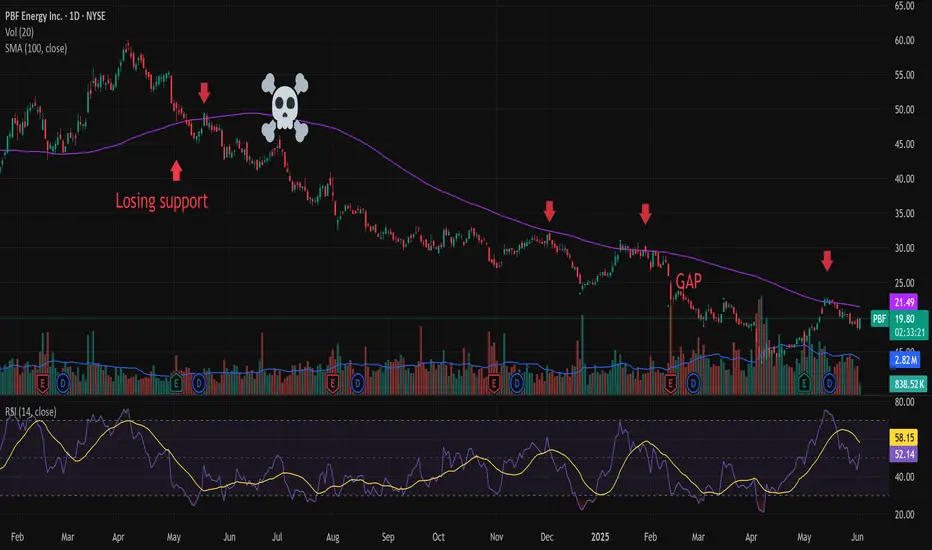The image size is (932, 550).
Task: Click the Nov label on time axis
Action: point(496,537)
